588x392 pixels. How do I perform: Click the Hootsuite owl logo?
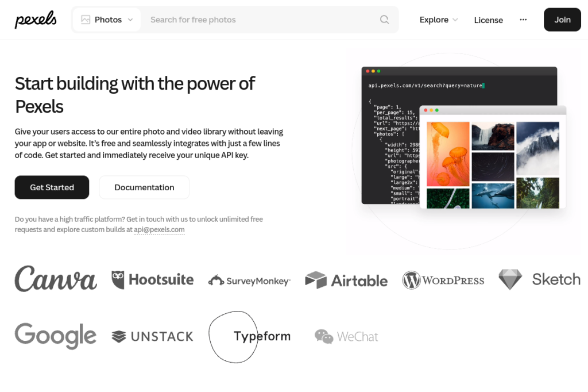click(x=152, y=280)
